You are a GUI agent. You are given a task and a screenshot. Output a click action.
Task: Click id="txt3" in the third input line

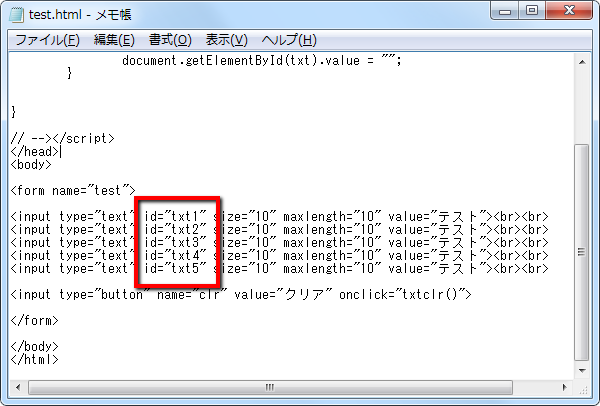pos(175,243)
